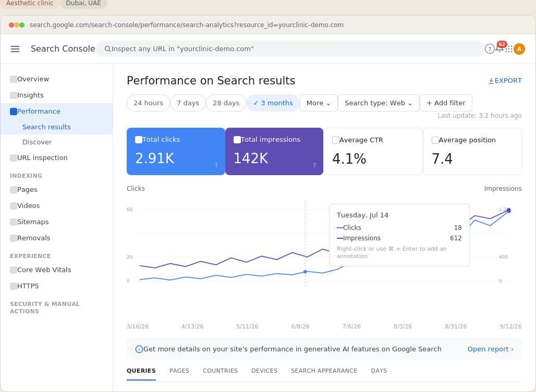Click the Search Console title
Image resolution: width=536 pixels, height=392 pixels.
click(x=63, y=49)
